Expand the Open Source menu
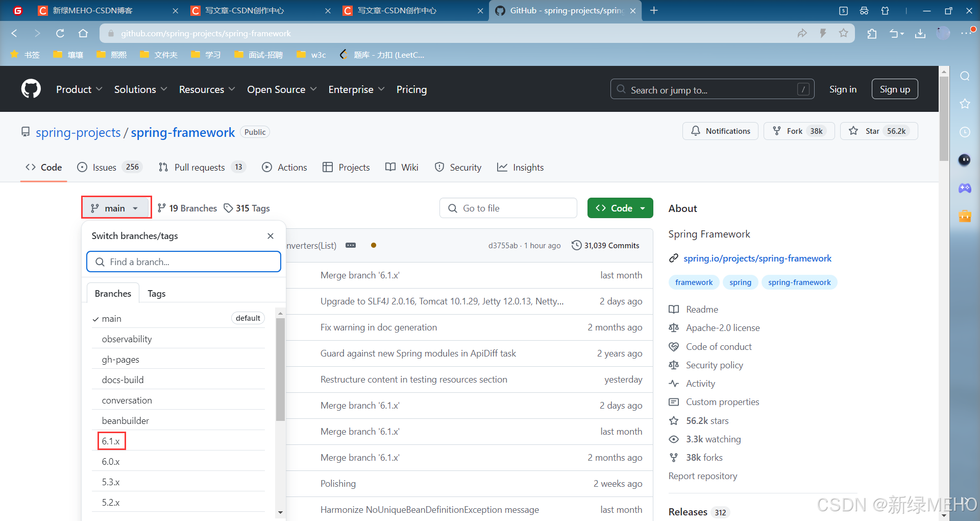Viewport: 980px width, 521px height. (282, 89)
